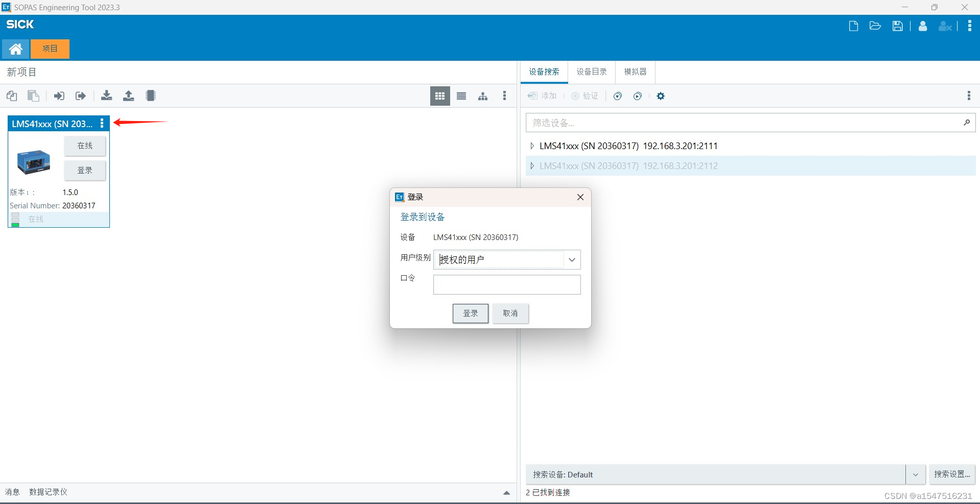Select LMS41xxx 192.168.3.201:2112 list row
The height and width of the screenshot is (504, 980).
pyautogui.click(x=751, y=166)
